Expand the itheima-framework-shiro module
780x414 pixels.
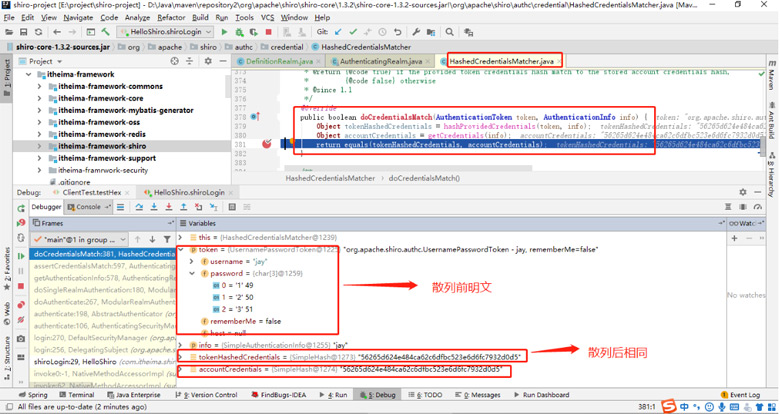[x=39, y=146]
